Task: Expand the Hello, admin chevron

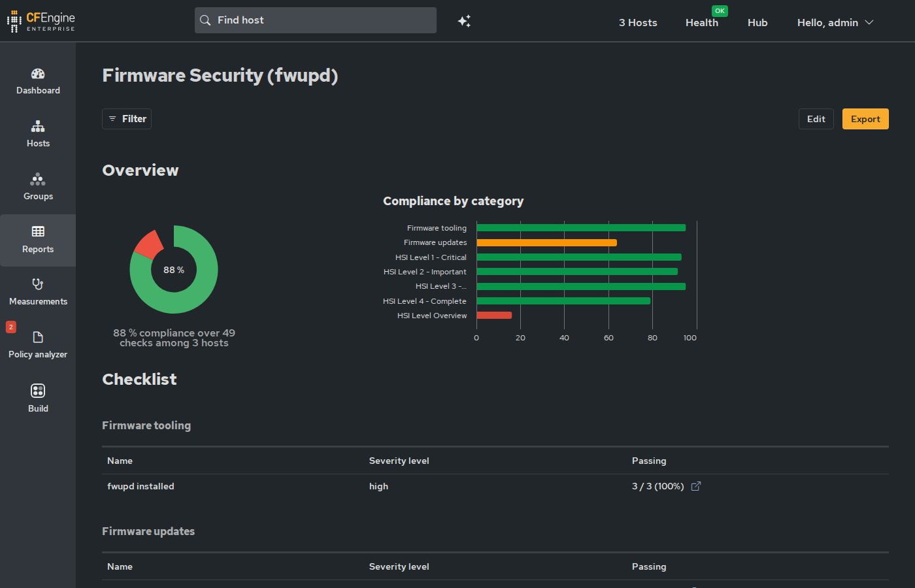Action: click(869, 22)
